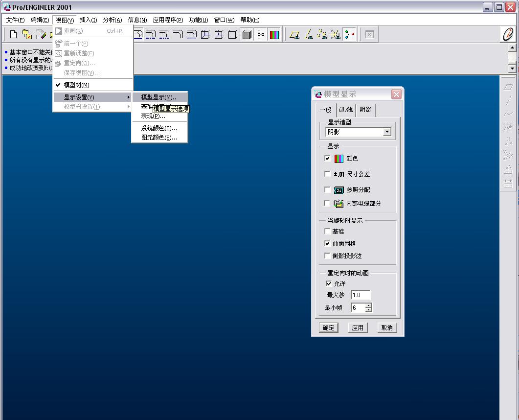The height and width of the screenshot is (420, 519).
Task: Click the 取消 button
Action: click(387, 327)
